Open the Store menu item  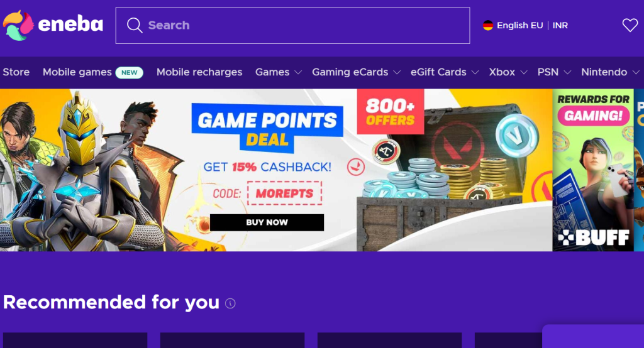16,72
